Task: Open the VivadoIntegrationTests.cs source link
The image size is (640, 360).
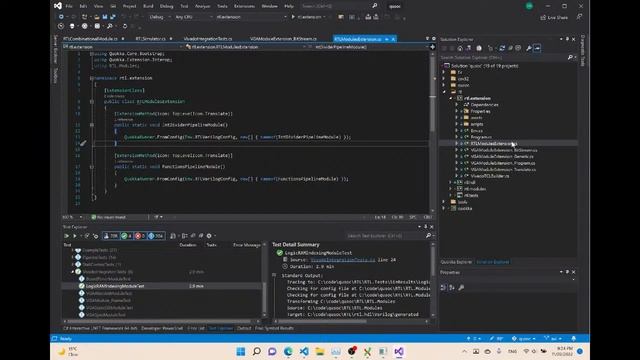Action: pyautogui.click(x=343, y=260)
